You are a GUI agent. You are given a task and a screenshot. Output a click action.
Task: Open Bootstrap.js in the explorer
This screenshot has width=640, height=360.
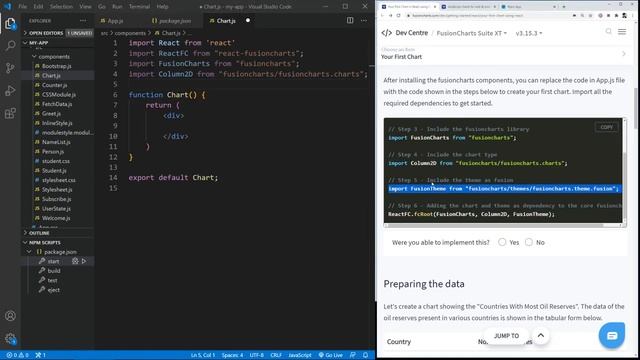tap(56, 66)
